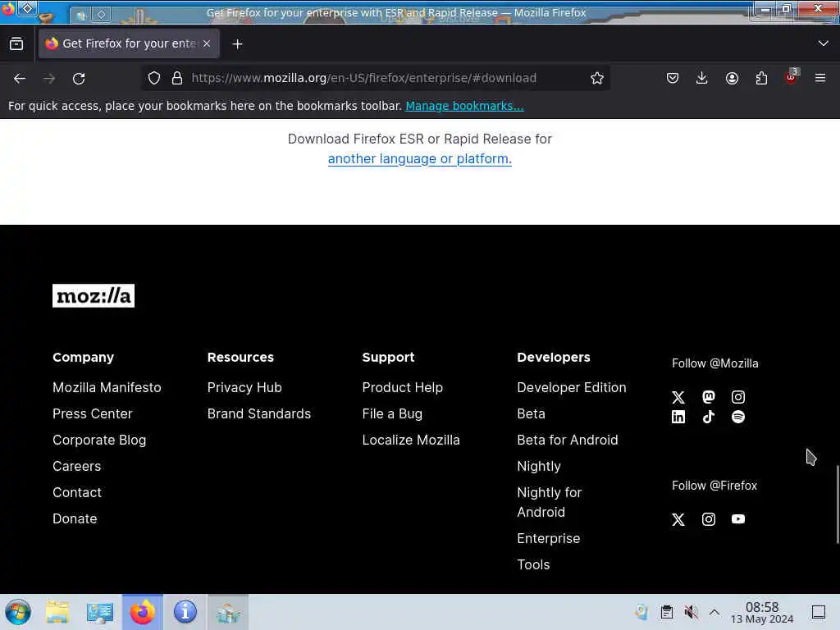Open Developer Edition link
This screenshot has height=630, width=840.
click(x=571, y=387)
